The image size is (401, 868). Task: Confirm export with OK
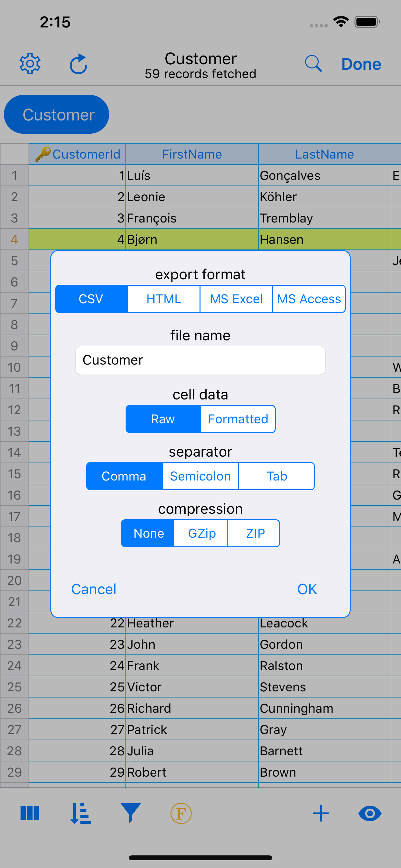click(307, 589)
